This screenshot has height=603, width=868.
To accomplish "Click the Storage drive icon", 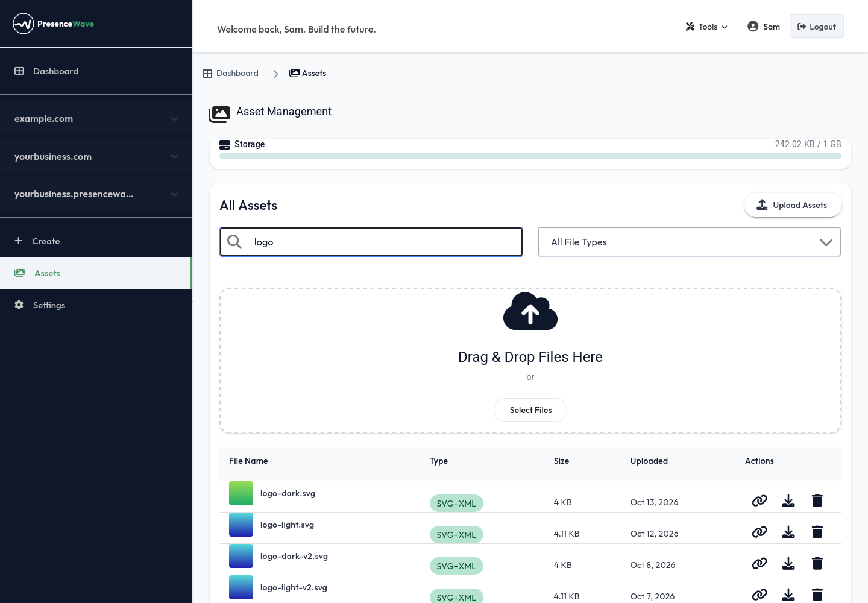I will point(225,145).
